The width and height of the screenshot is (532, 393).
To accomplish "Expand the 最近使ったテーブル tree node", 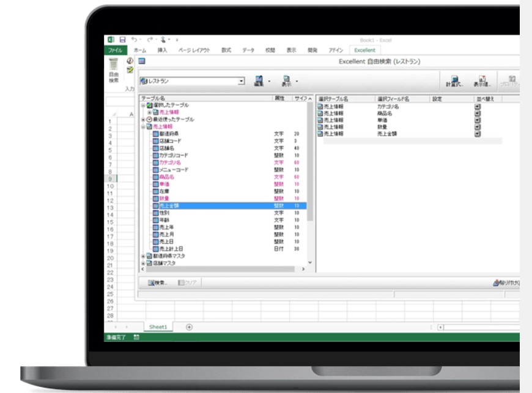I will [x=143, y=119].
